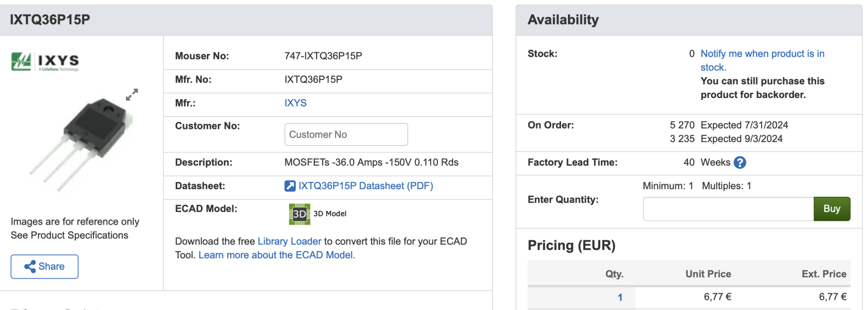The width and height of the screenshot is (868, 310).
Task: Click the green Buy button
Action: (x=832, y=209)
